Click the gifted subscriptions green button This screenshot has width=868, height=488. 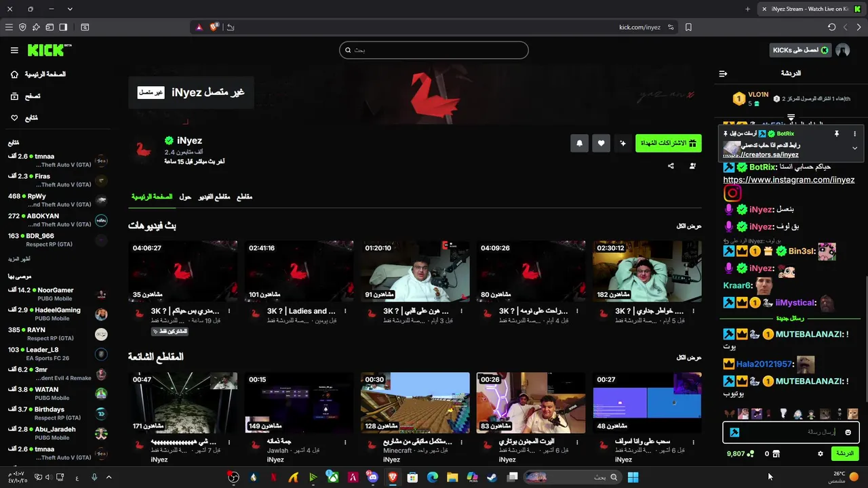coord(669,143)
